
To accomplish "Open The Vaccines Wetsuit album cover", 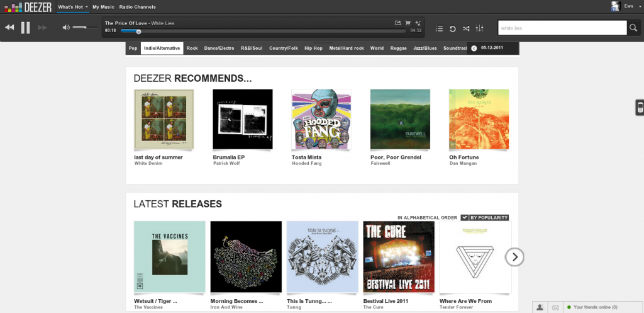I will 170,257.
